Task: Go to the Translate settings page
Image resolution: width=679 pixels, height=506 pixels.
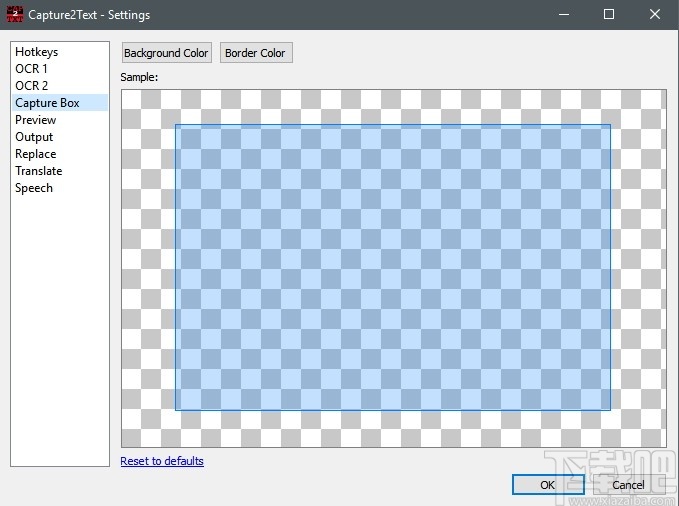Action: pyautogui.click(x=60, y=171)
